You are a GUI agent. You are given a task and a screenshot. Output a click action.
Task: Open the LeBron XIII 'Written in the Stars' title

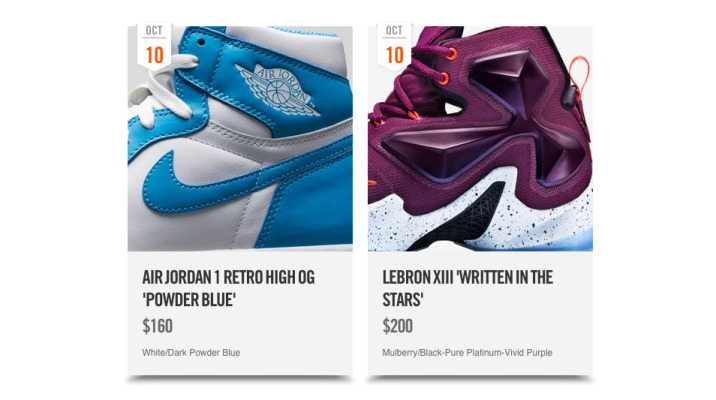click(x=468, y=288)
